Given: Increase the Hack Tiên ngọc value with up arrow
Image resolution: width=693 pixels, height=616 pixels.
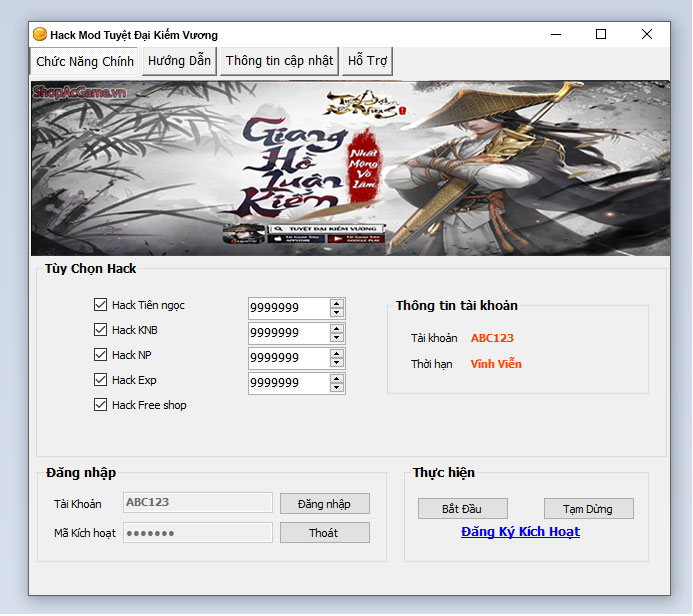Looking at the screenshot, I should pyautogui.click(x=337, y=304).
